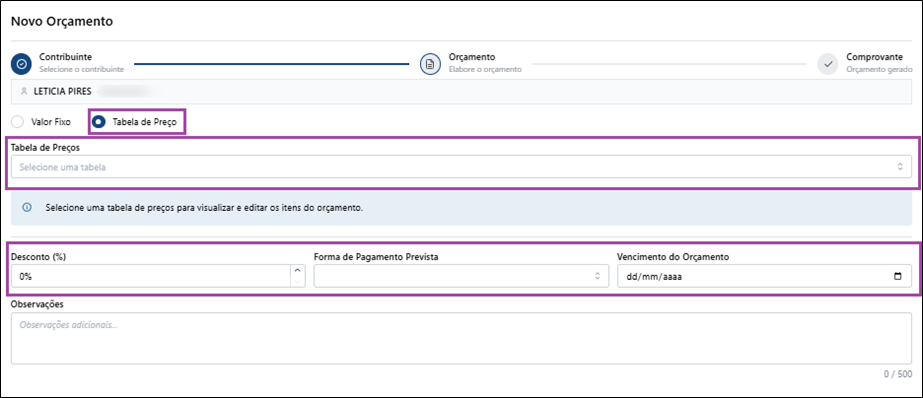Click the Contribuinte step checkmark icon

point(21,64)
